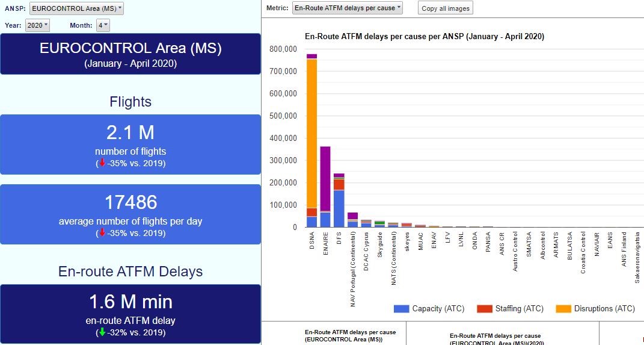Click the LFV axis label
644x345 pixels.
(448, 238)
